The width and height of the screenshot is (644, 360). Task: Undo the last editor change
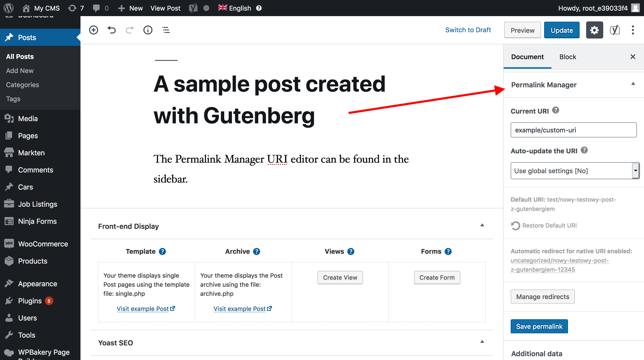pos(112,30)
